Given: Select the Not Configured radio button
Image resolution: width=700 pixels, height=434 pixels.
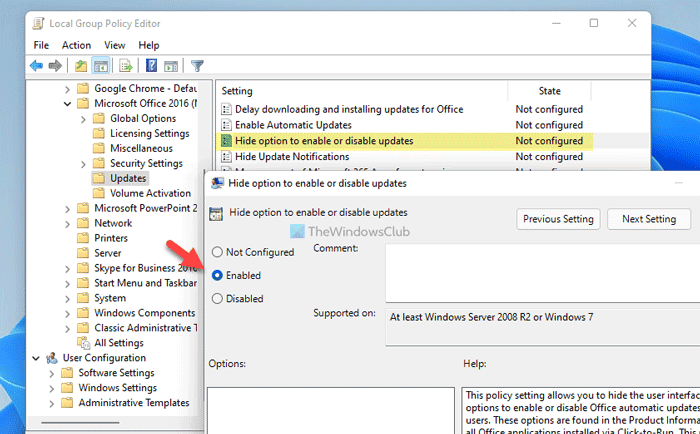Looking at the screenshot, I should pos(217,252).
